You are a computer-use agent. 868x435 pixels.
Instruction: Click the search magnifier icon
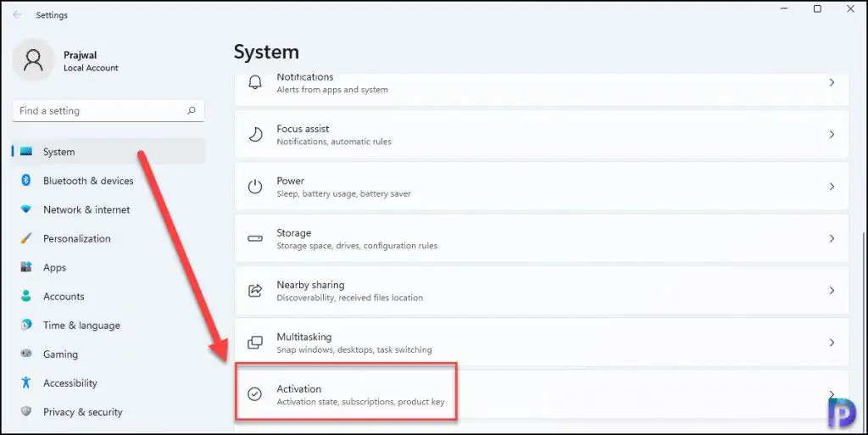point(192,111)
